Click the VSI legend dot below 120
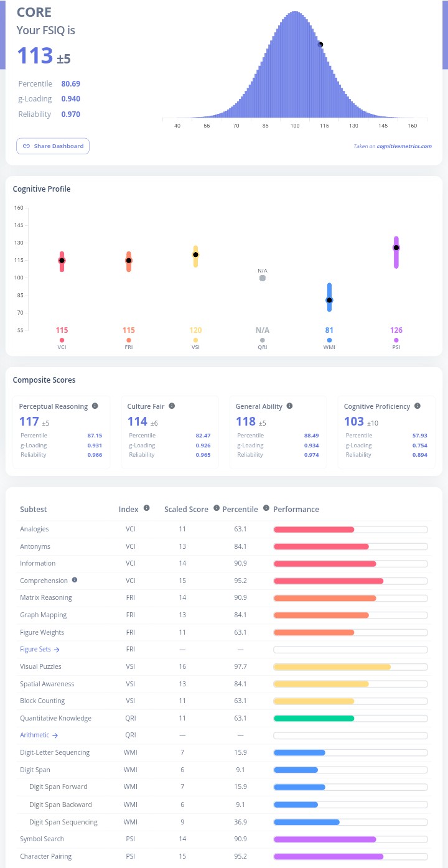The image size is (448, 868). [x=195, y=340]
